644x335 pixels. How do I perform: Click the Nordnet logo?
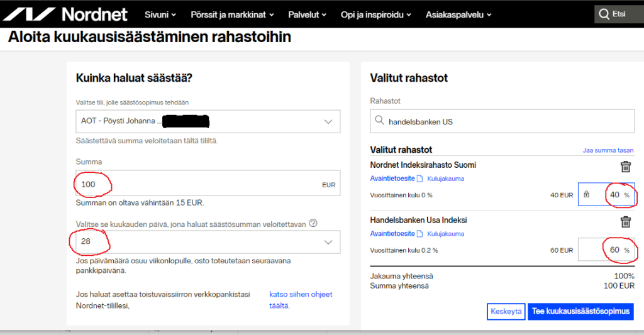coord(65,14)
